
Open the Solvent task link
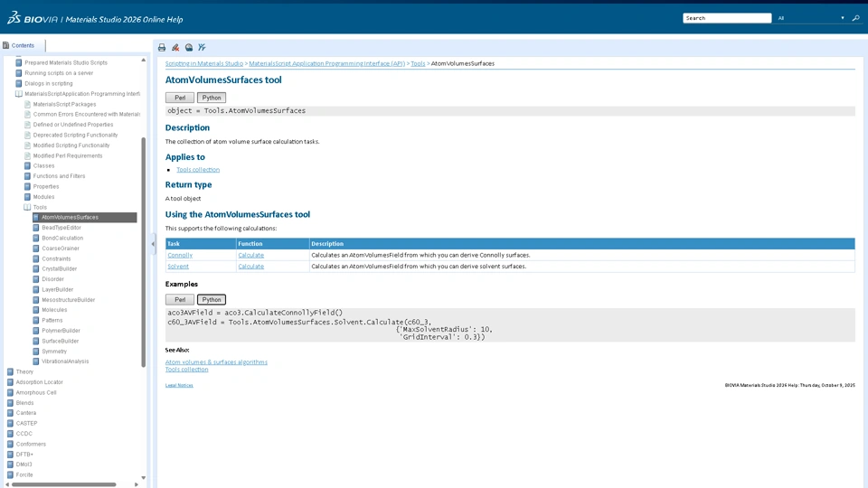(178, 266)
